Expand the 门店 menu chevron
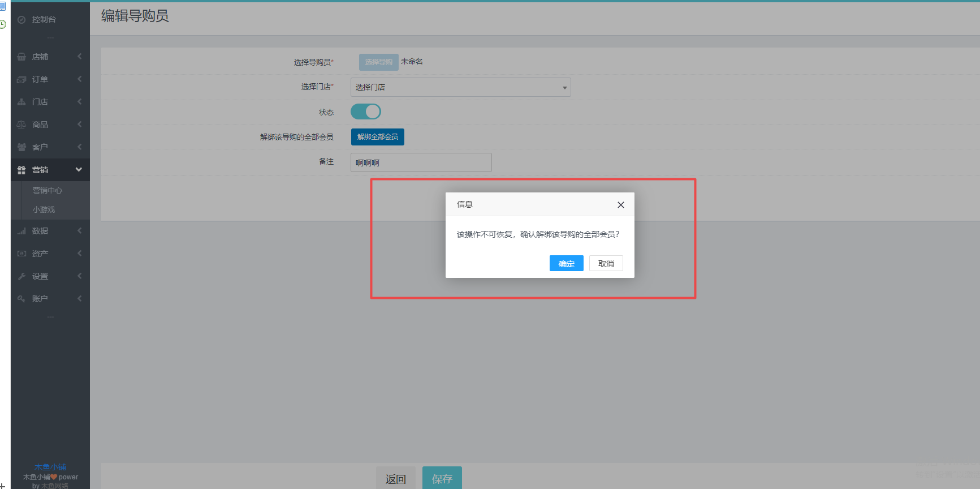This screenshot has height=489, width=980. tap(79, 101)
